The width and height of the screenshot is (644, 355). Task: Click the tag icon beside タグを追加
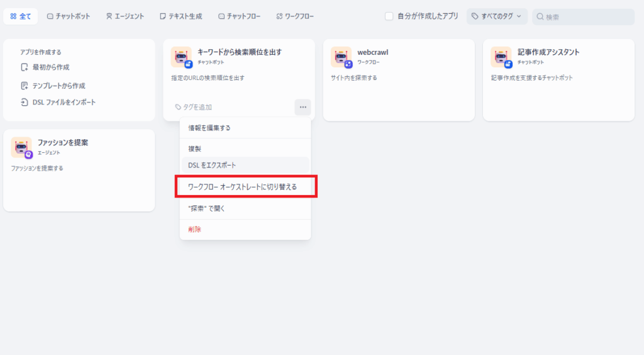(178, 107)
